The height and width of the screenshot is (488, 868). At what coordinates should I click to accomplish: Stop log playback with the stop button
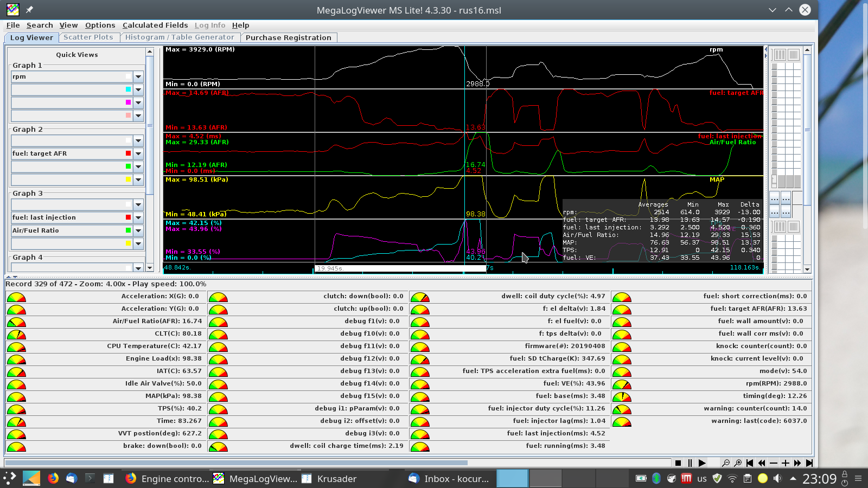(x=678, y=463)
